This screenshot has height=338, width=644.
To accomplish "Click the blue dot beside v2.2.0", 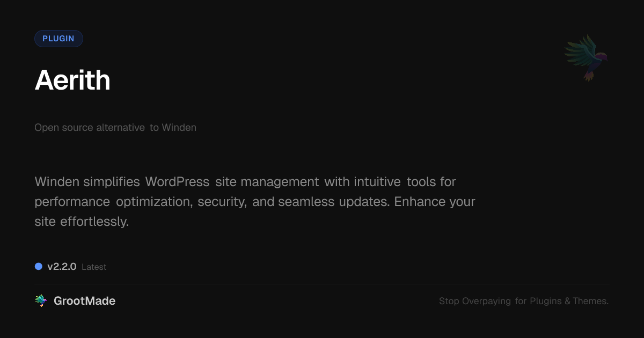I will tap(39, 266).
